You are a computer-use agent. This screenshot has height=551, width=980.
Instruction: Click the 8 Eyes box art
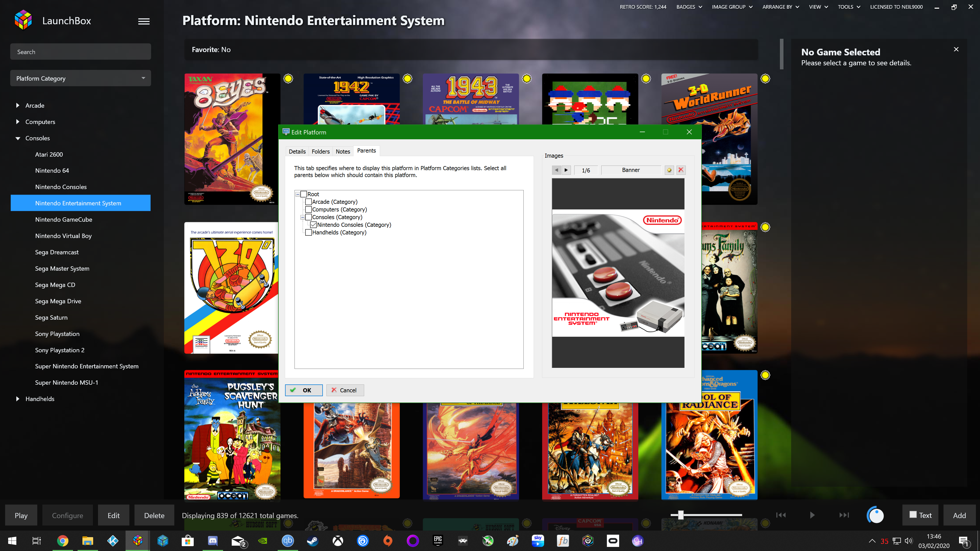232,139
